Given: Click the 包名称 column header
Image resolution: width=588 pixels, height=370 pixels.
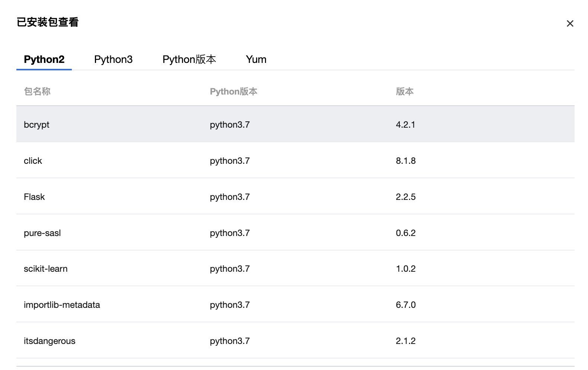Looking at the screenshot, I should pos(37,92).
